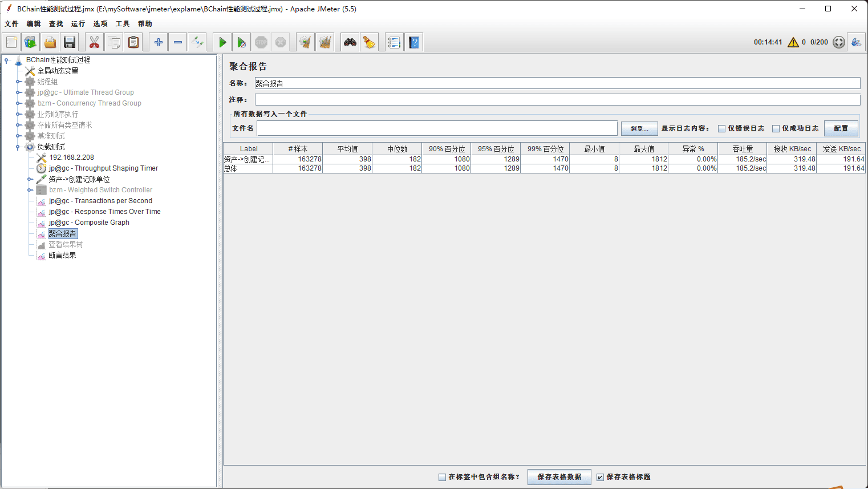868x489 pixels.
Task: Click the Add plus toolbar icon
Action: (159, 42)
